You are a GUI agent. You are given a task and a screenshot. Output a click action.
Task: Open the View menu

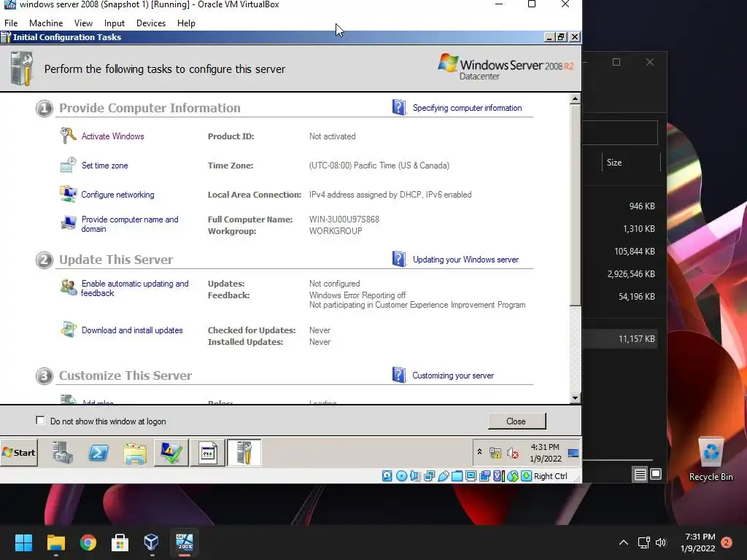pos(83,23)
